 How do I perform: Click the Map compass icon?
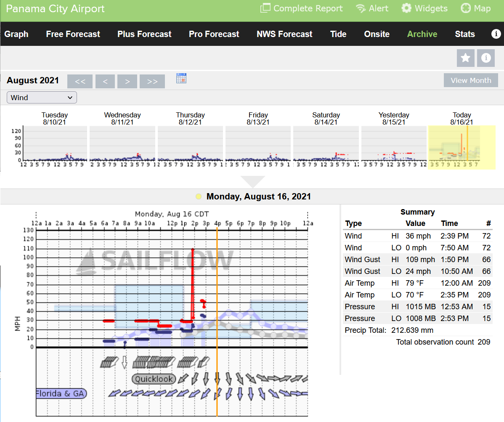[465, 8]
